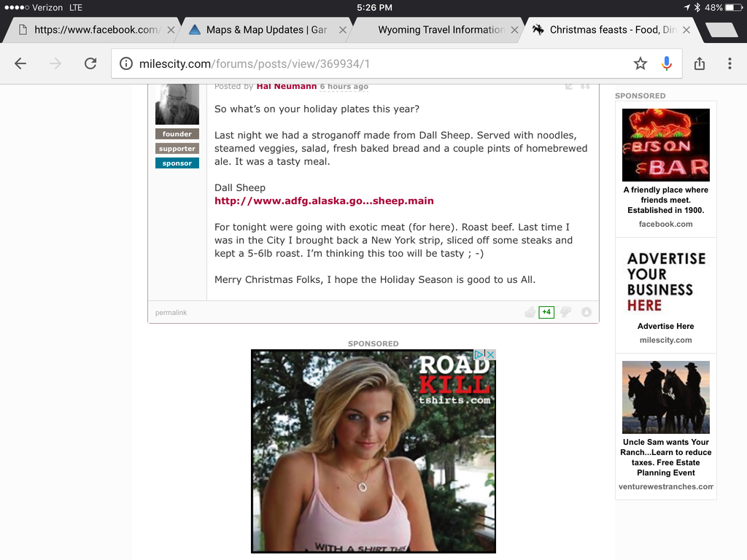Click the founder badge
The width and height of the screenshot is (747, 560).
[x=177, y=134]
